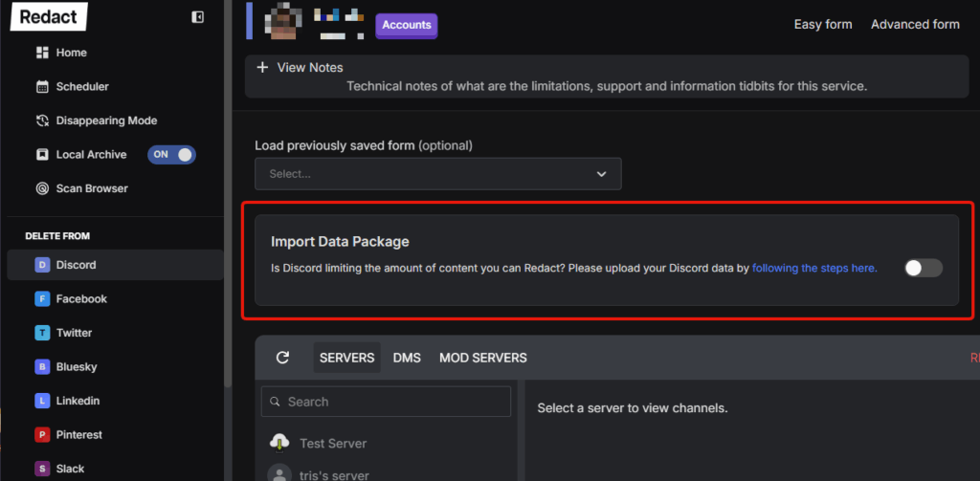This screenshot has height=481, width=980.
Task: Expand the View Notes section
Action: tap(301, 68)
